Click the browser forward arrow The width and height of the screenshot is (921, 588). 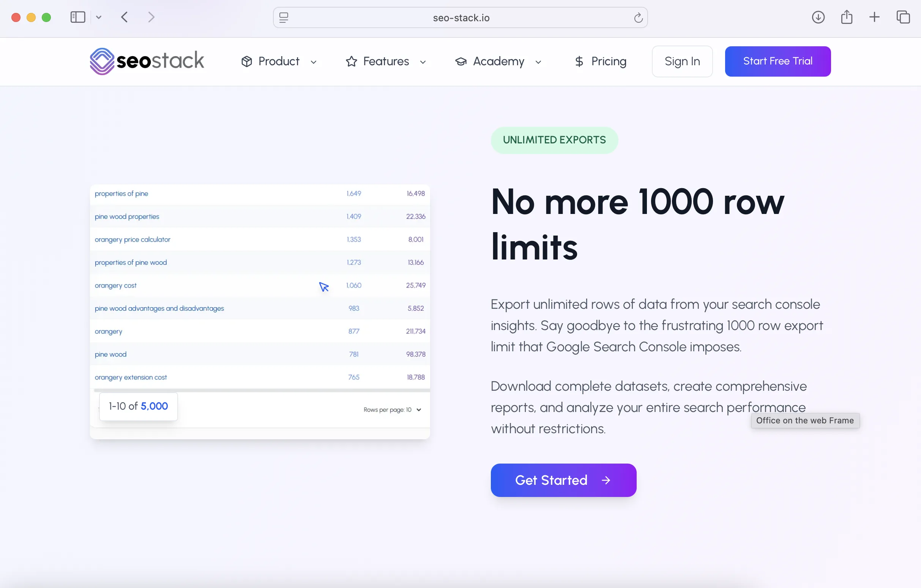tap(151, 17)
